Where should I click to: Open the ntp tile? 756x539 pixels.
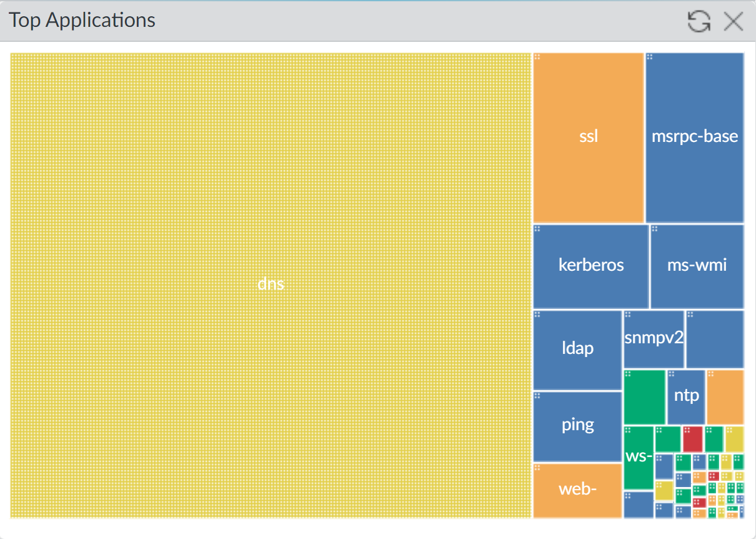tap(686, 396)
